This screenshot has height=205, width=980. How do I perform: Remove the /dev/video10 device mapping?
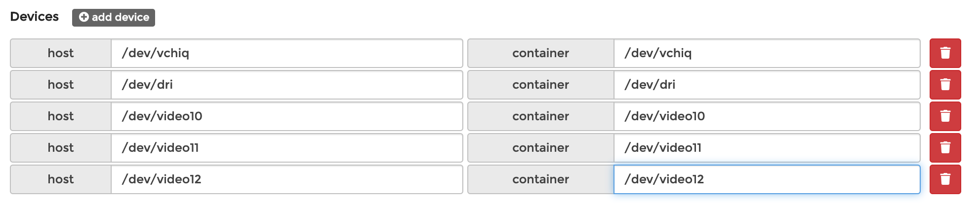(x=945, y=116)
